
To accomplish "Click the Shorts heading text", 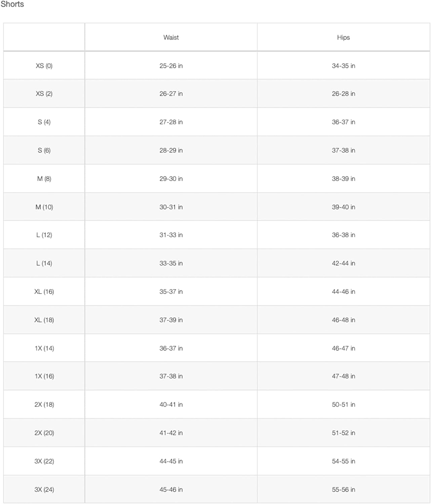I will coord(12,4).
